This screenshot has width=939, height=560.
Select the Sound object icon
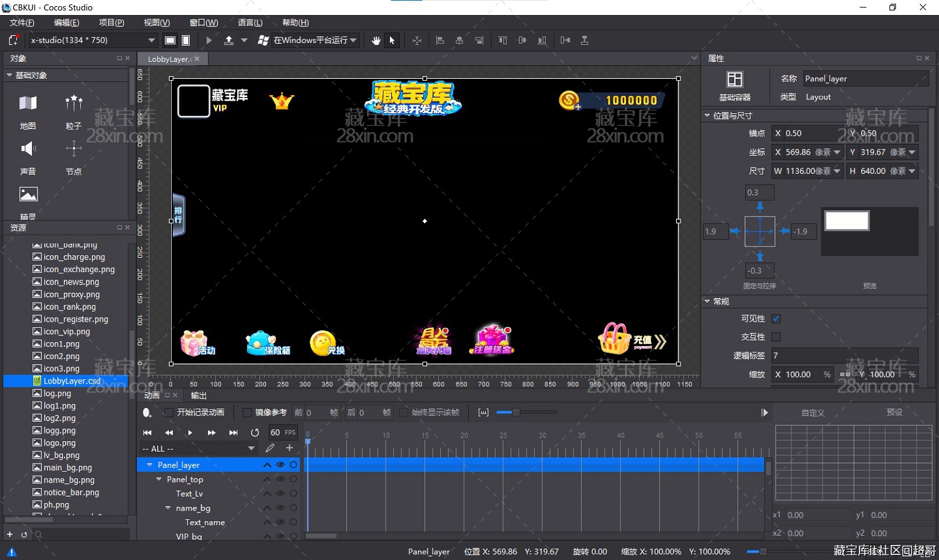28,149
